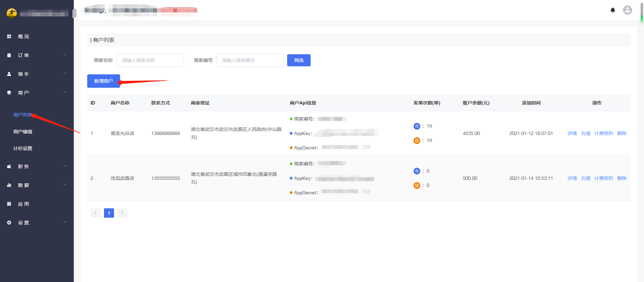The image size is (644, 282).
Task: Open 详情 link for 喜茶光谷店
Action: [572, 133]
